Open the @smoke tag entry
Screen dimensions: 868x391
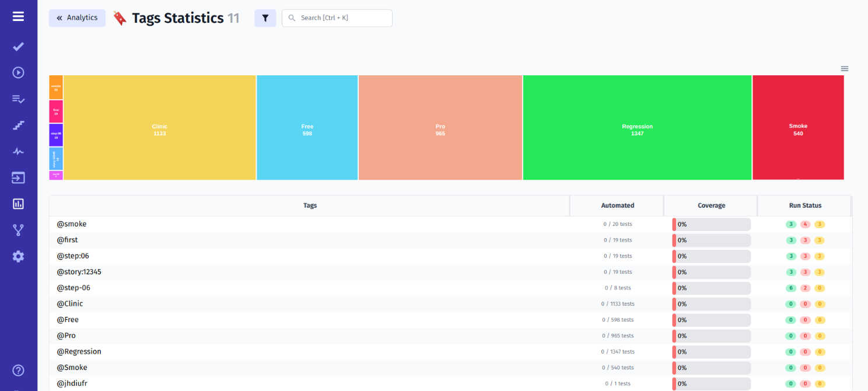[x=71, y=224]
